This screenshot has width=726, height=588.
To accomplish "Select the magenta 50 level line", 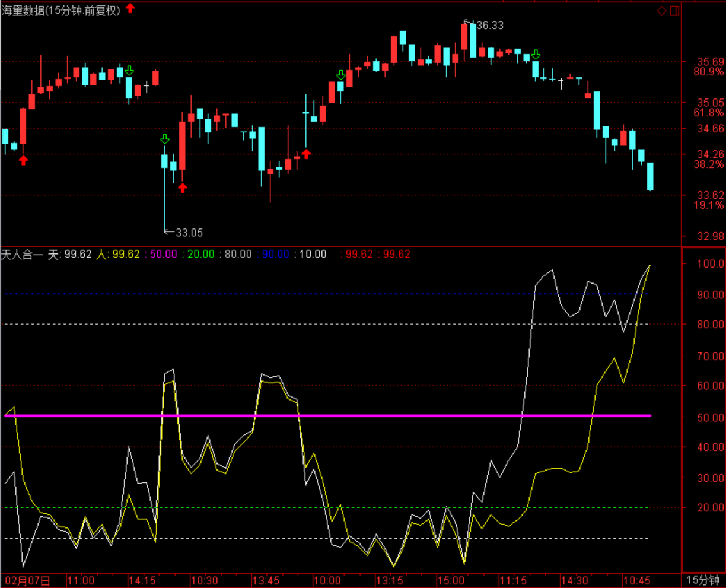I will click(327, 415).
